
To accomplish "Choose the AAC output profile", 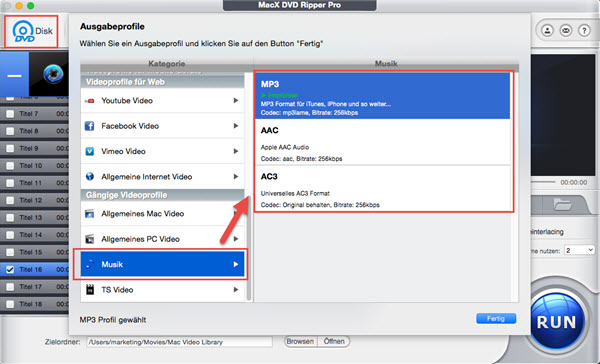I will [383, 142].
